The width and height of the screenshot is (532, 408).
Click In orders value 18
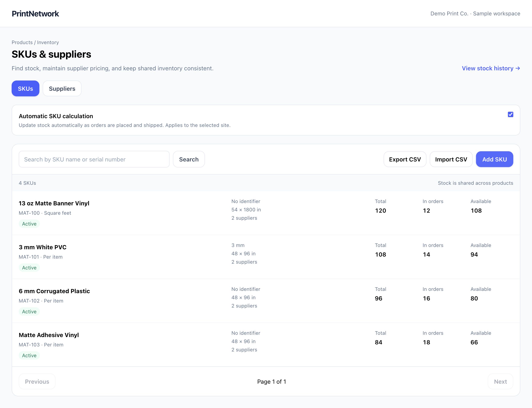point(426,342)
